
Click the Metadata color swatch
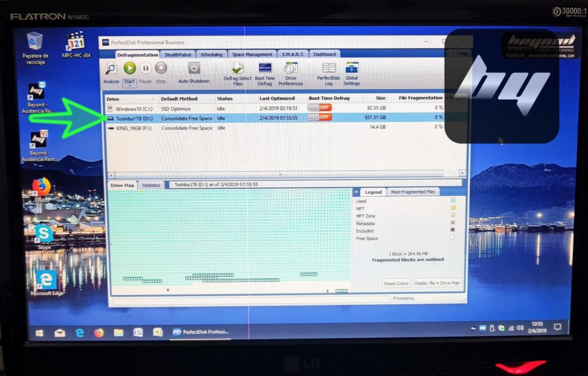tap(452, 222)
